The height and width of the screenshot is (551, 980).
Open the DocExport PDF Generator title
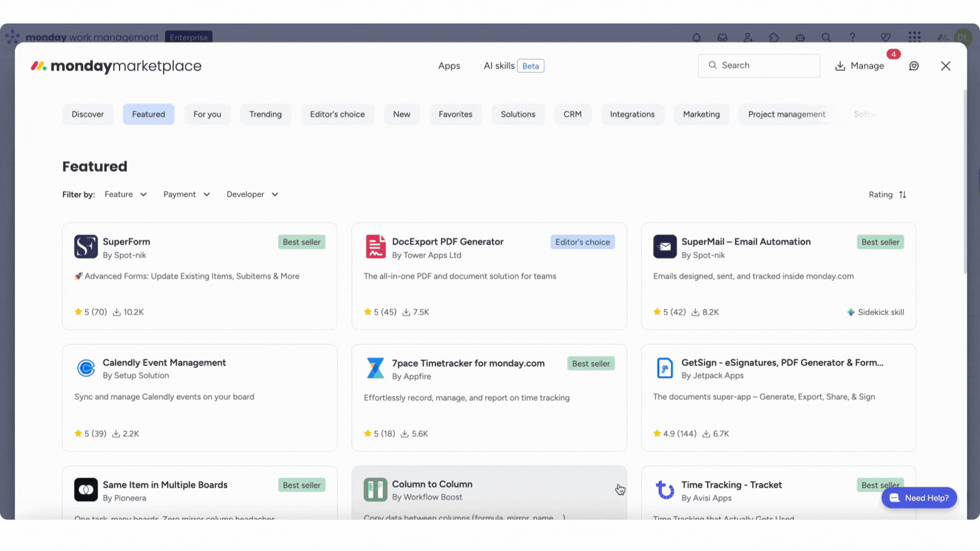[448, 242]
